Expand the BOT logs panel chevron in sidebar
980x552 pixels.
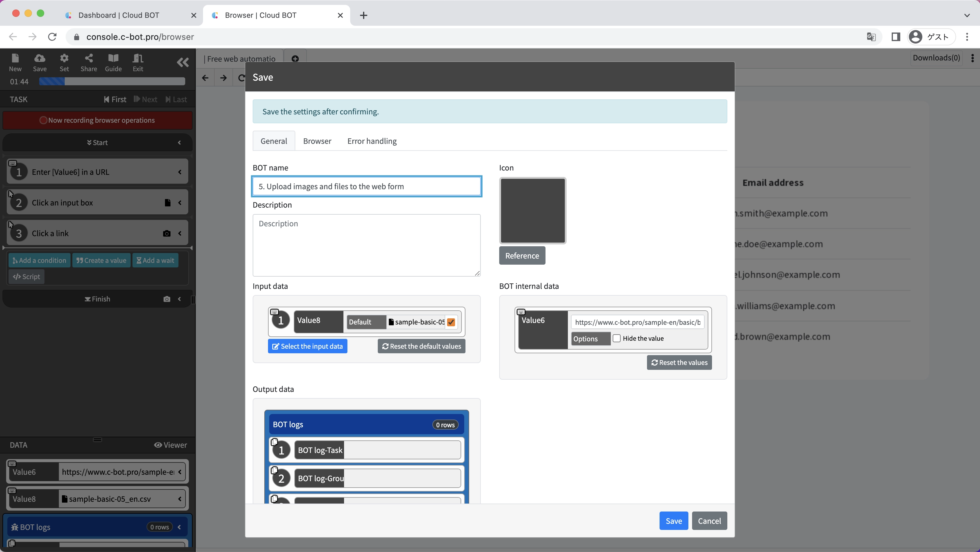[180, 527]
